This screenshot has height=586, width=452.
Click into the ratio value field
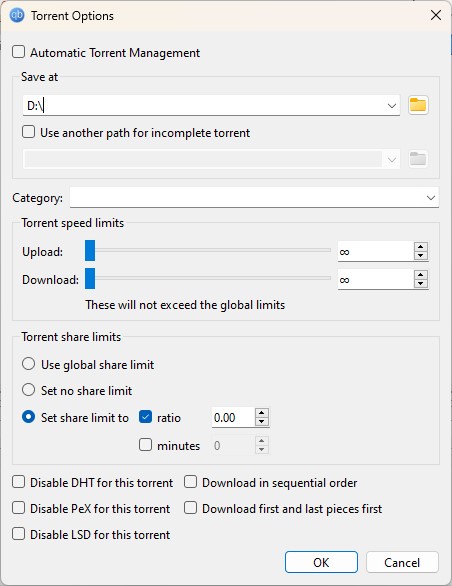pyautogui.click(x=233, y=417)
